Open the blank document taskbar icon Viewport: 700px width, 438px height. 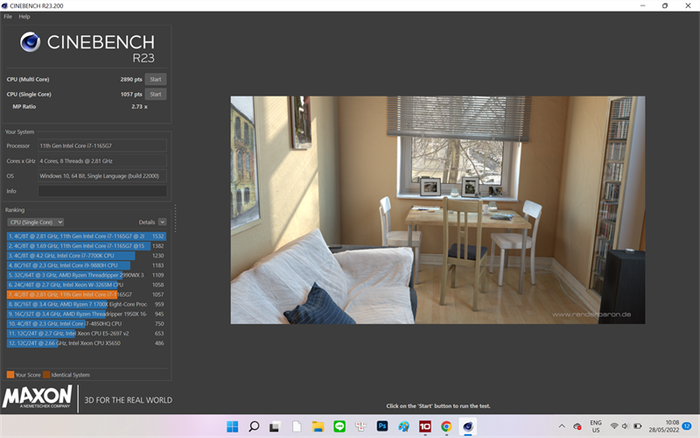[296, 426]
